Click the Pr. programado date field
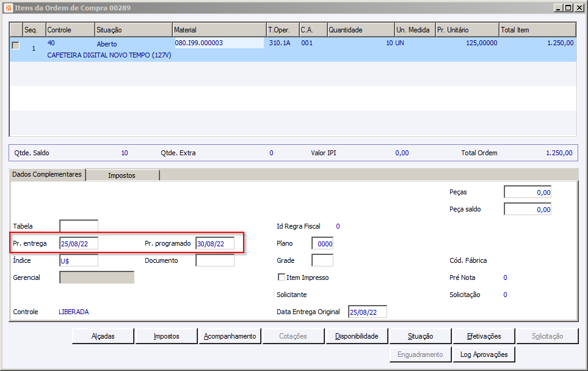588x371 pixels. (215, 243)
